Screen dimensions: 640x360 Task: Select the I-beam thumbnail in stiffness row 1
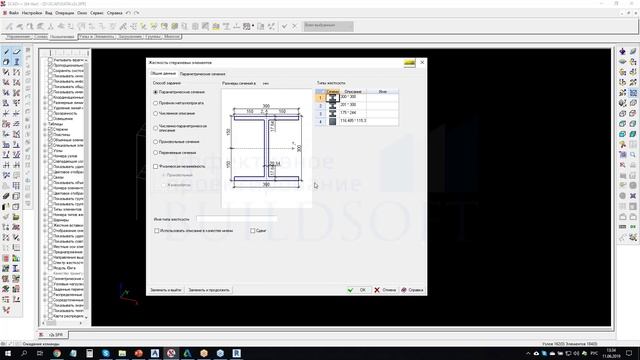333,98
